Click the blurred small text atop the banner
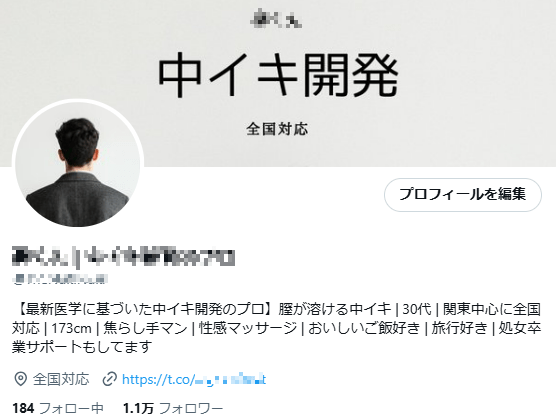The image size is (556, 418). pos(276,18)
